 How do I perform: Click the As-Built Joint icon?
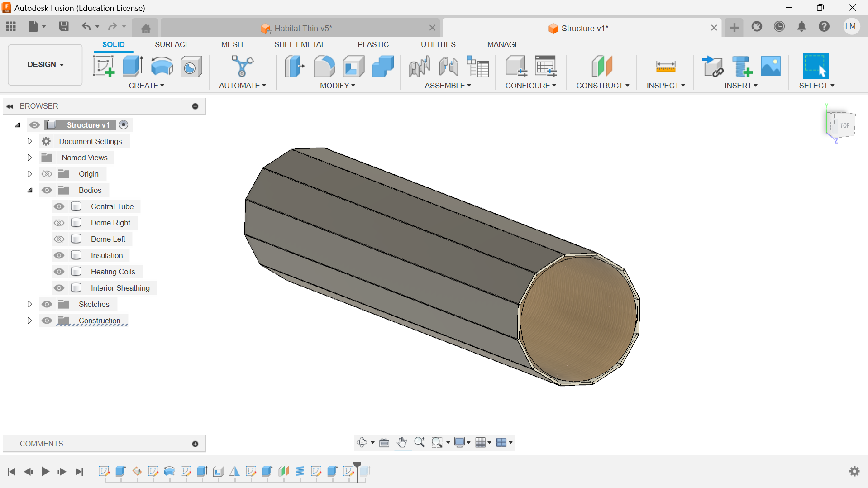(448, 67)
